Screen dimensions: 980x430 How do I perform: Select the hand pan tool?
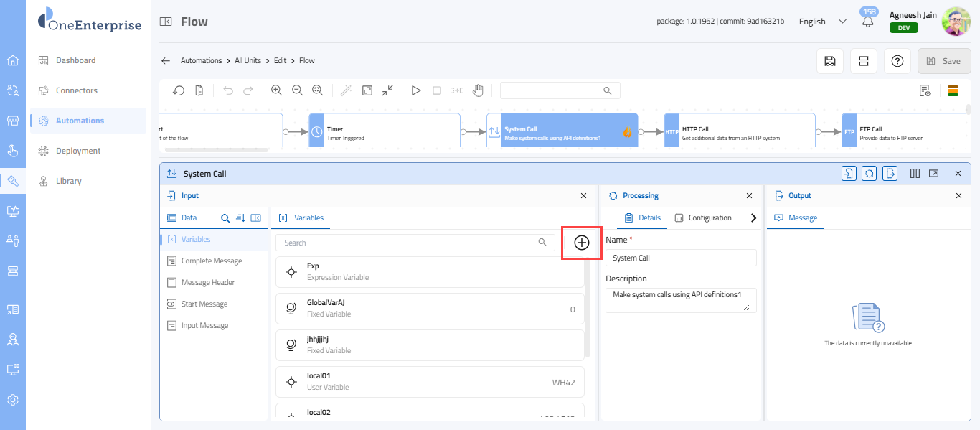point(478,90)
